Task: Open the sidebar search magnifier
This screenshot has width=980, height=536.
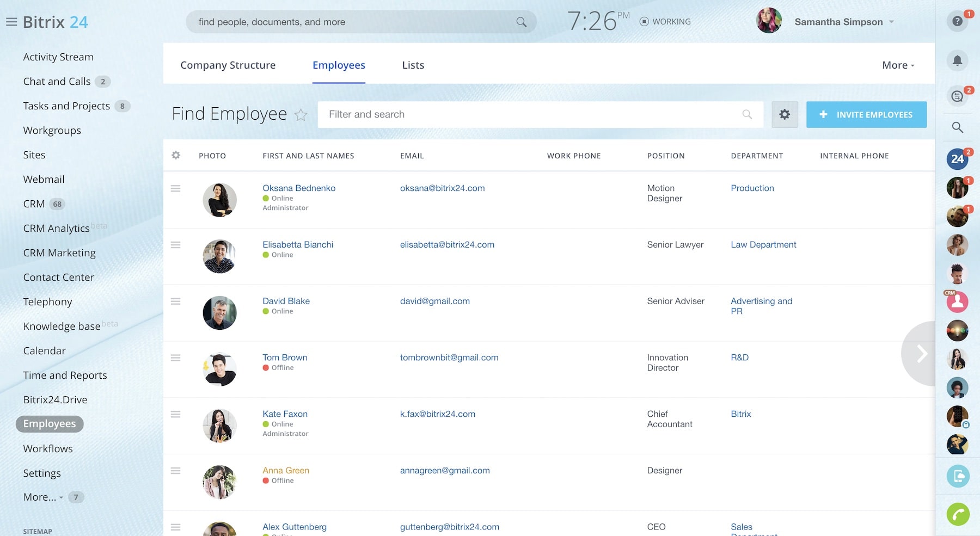Action: pyautogui.click(x=957, y=127)
